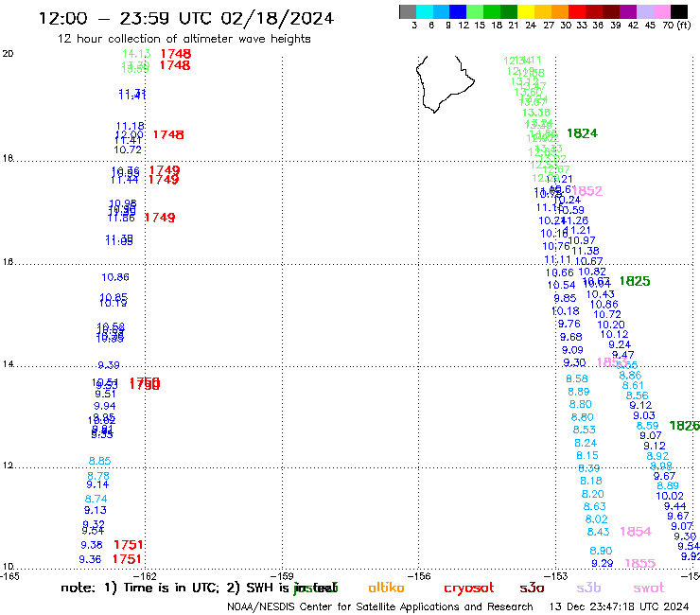Click the latitude axis label '14'
Viewport: 700px width, 615px height.
(x=8, y=364)
